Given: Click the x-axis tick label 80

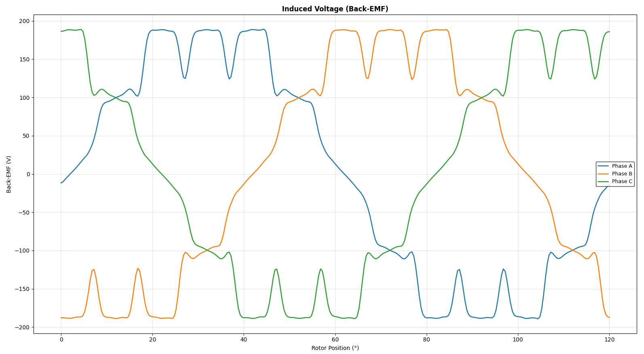Looking at the screenshot, I should tap(427, 340).
